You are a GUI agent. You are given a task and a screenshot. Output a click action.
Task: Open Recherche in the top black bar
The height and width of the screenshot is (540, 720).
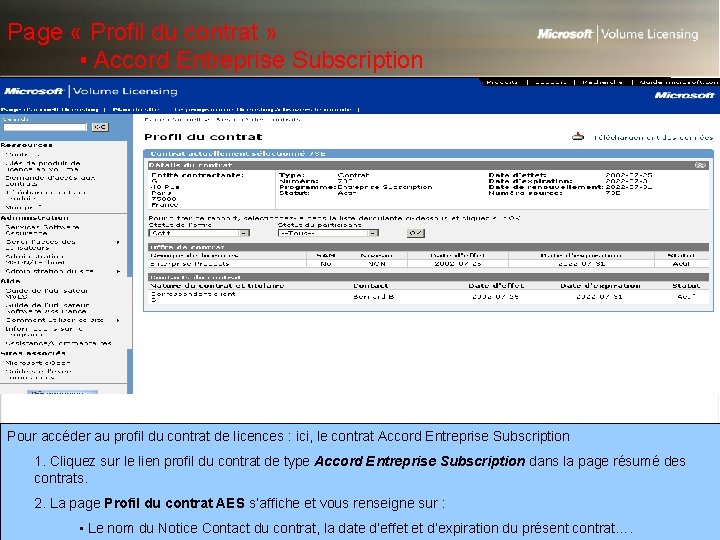602,82
